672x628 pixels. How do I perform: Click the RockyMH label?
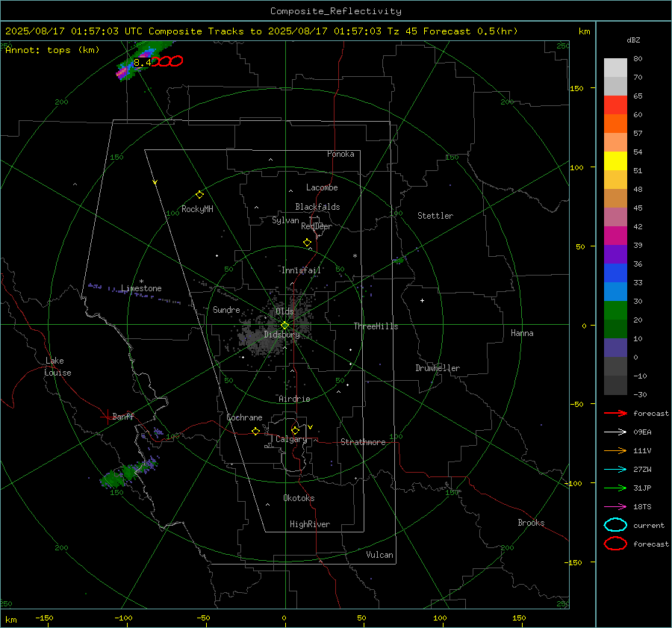(x=197, y=209)
